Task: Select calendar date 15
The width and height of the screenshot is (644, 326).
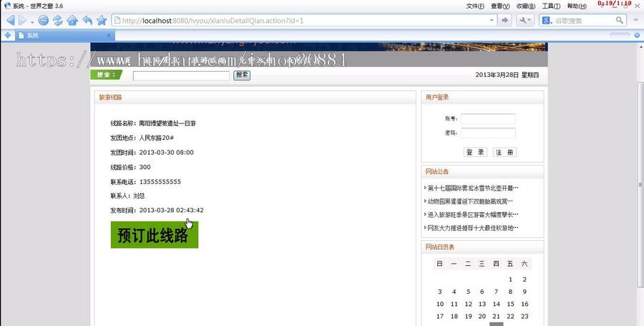Action: click(x=510, y=305)
